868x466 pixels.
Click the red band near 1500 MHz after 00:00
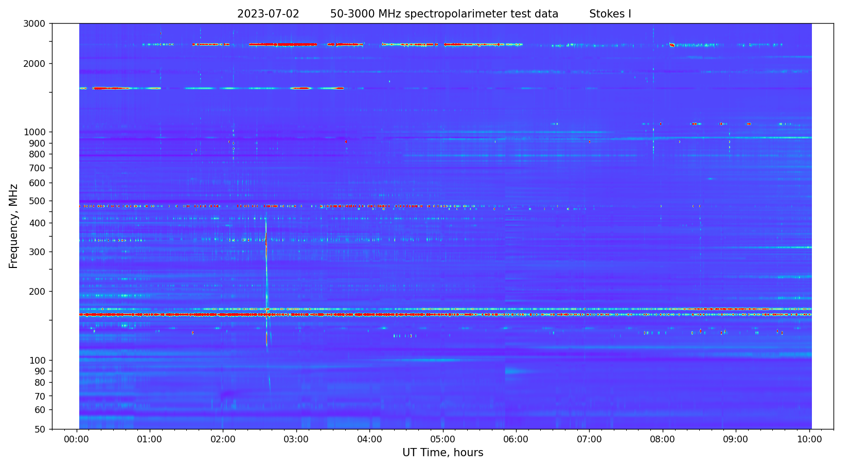(x=111, y=88)
